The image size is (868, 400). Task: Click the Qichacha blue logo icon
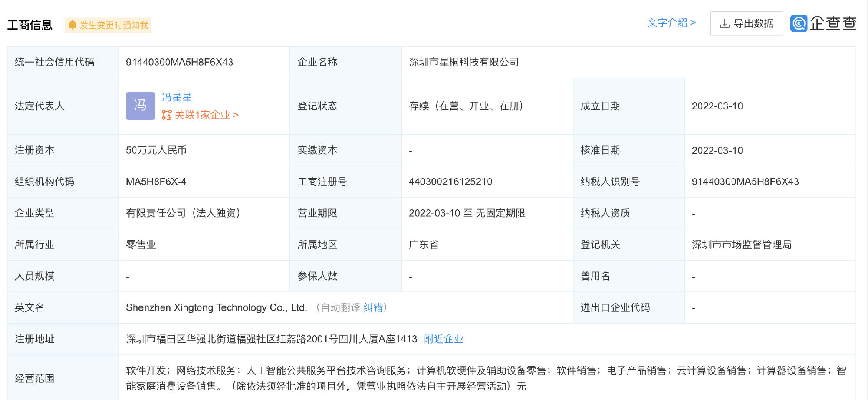799,23
